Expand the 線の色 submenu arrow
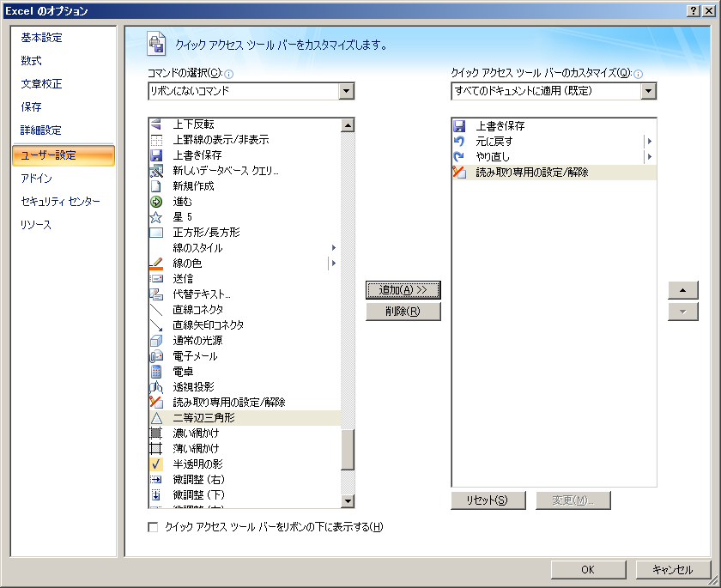This screenshot has height=588, width=721. (334, 264)
